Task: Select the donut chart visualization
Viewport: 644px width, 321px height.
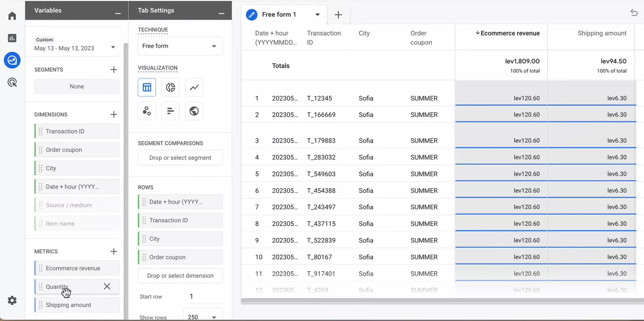Action: pyautogui.click(x=170, y=87)
